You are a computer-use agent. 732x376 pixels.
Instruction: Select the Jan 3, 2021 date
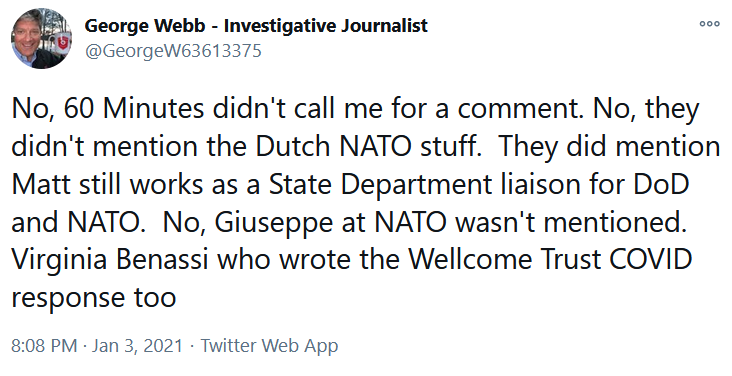point(137,346)
